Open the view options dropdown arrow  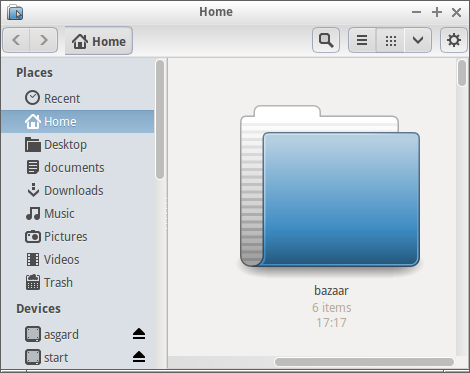coord(418,40)
